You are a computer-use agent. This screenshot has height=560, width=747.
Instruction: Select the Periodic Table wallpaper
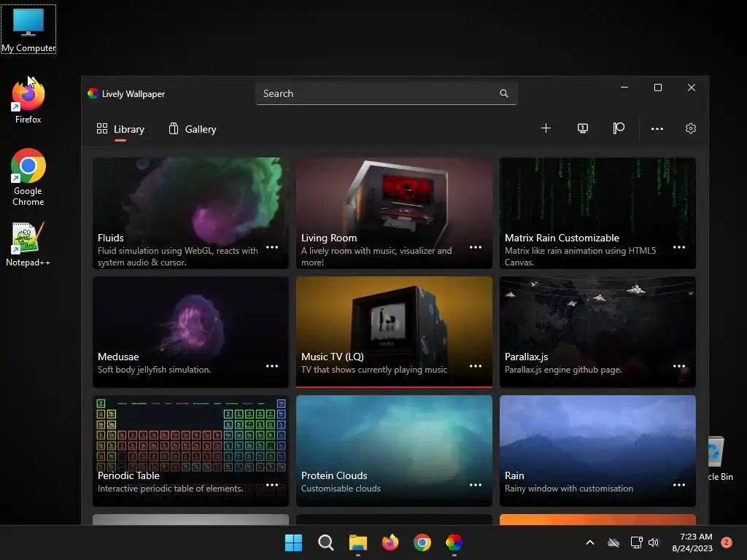pyautogui.click(x=190, y=451)
